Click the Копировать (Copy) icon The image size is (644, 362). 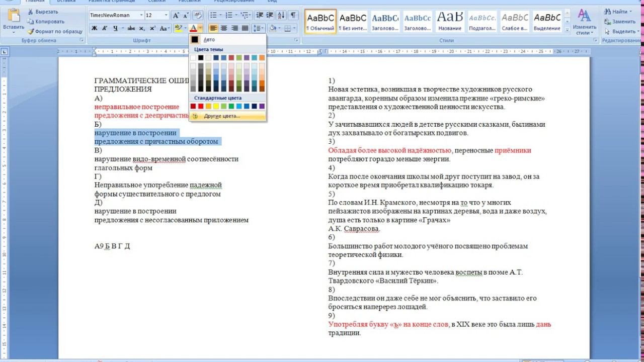[x=31, y=22]
